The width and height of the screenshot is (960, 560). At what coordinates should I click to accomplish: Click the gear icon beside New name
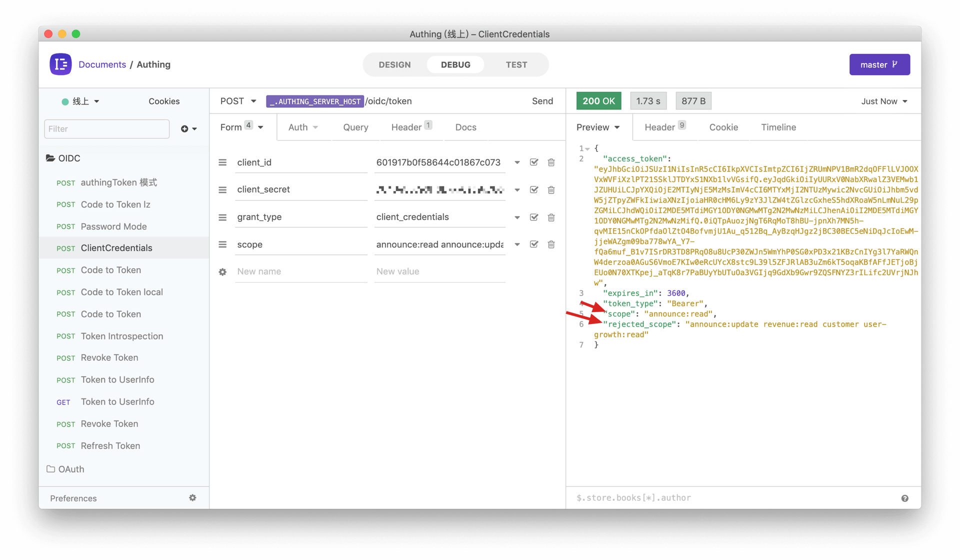(x=222, y=272)
